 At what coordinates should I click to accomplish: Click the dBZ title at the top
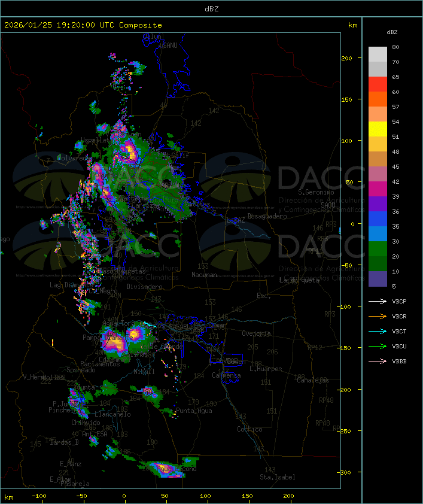212,9
